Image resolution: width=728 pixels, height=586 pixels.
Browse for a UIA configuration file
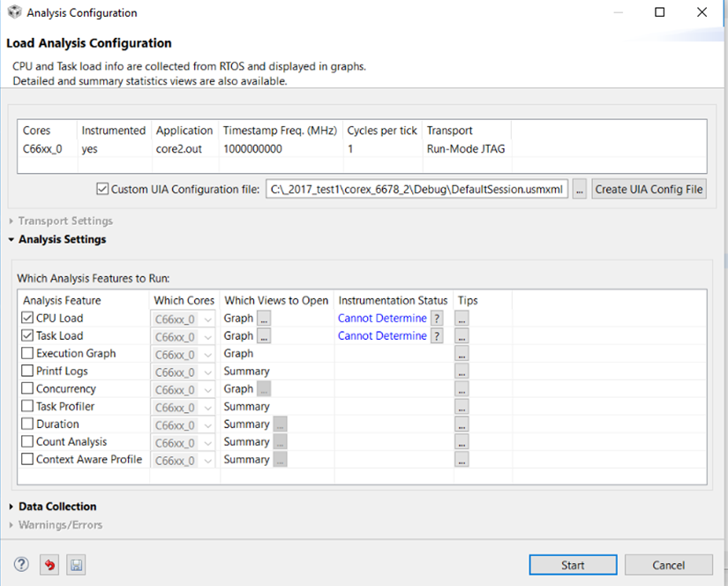pyautogui.click(x=582, y=188)
